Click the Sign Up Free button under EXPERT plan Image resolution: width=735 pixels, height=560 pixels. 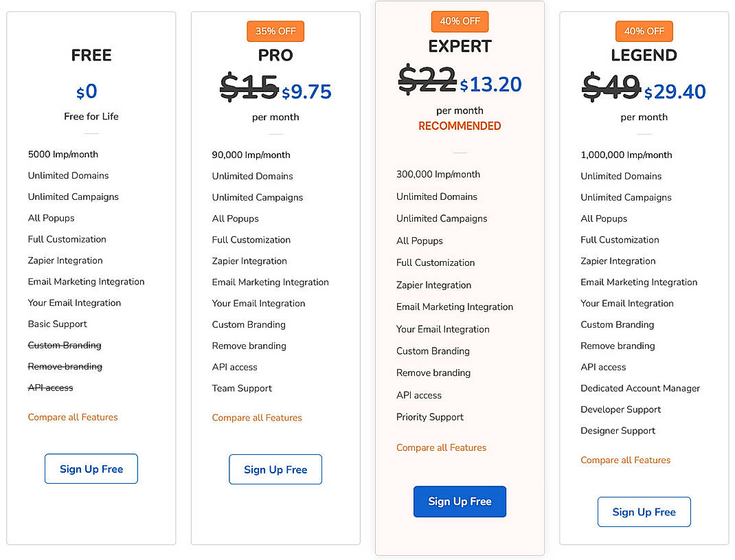[460, 502]
